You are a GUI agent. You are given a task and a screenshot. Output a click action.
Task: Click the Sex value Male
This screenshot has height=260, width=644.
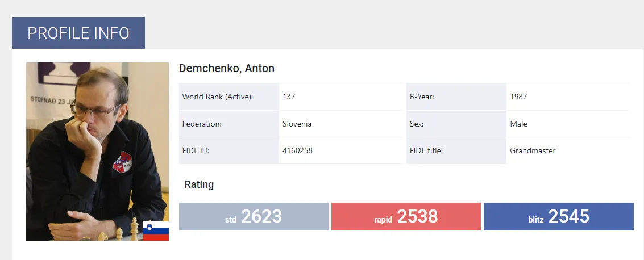(518, 124)
